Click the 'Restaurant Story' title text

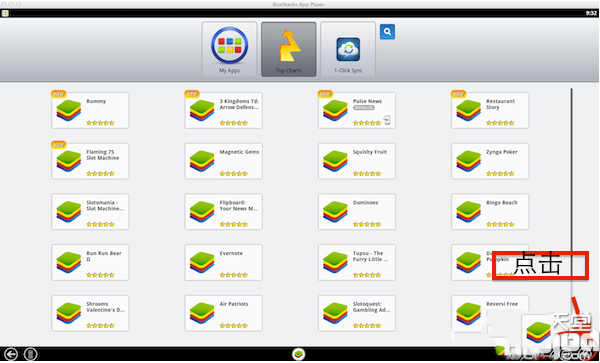click(x=501, y=104)
